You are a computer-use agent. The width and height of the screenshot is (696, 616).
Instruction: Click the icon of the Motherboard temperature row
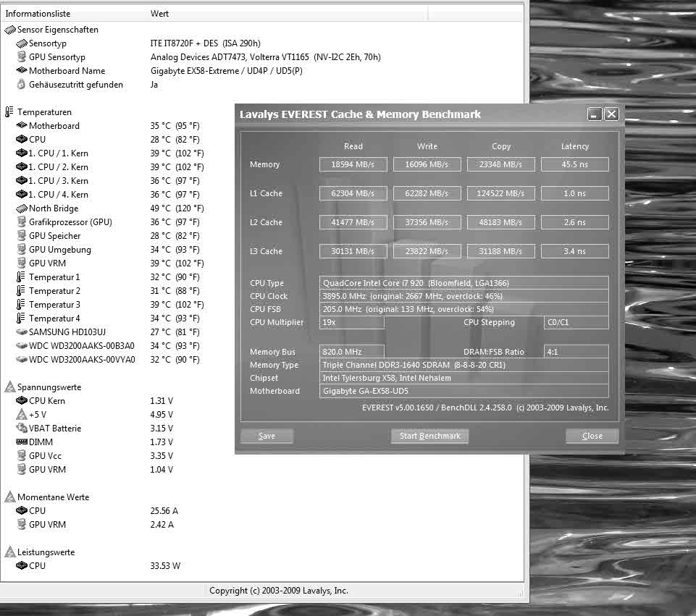(21, 125)
